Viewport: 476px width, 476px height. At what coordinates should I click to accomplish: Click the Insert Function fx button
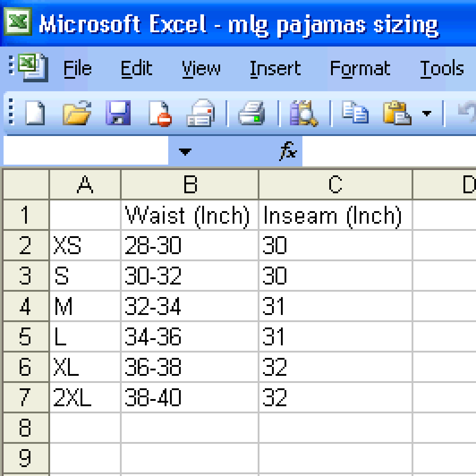point(288,152)
